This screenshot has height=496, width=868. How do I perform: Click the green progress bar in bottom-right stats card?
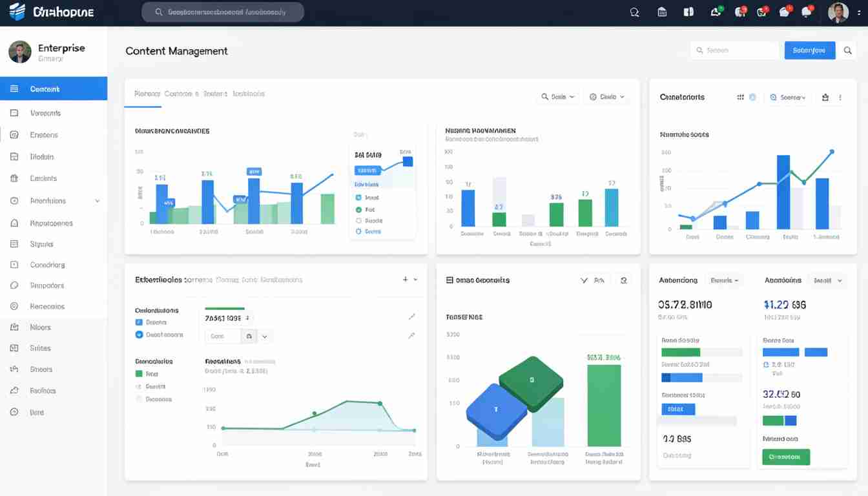pyautogui.click(x=681, y=353)
